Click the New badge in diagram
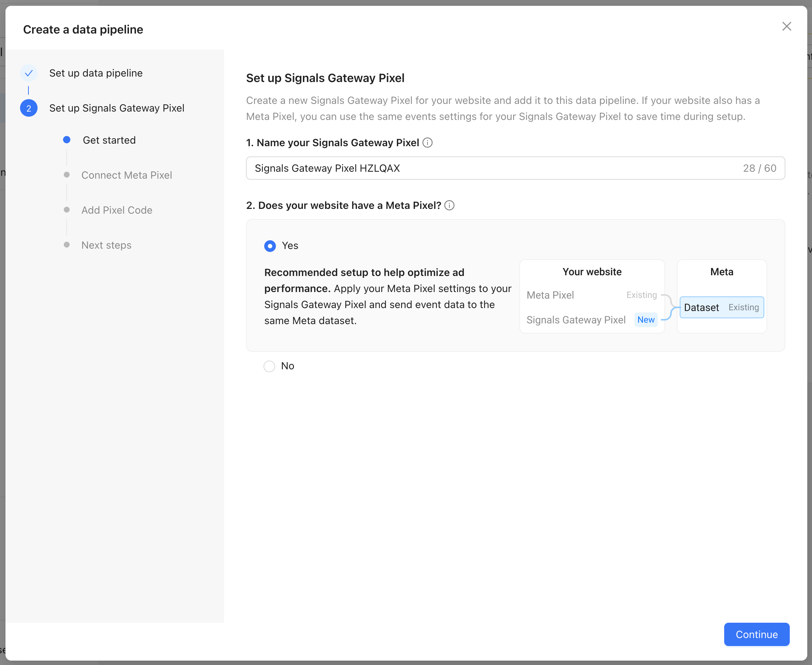The image size is (812, 665). click(x=646, y=320)
